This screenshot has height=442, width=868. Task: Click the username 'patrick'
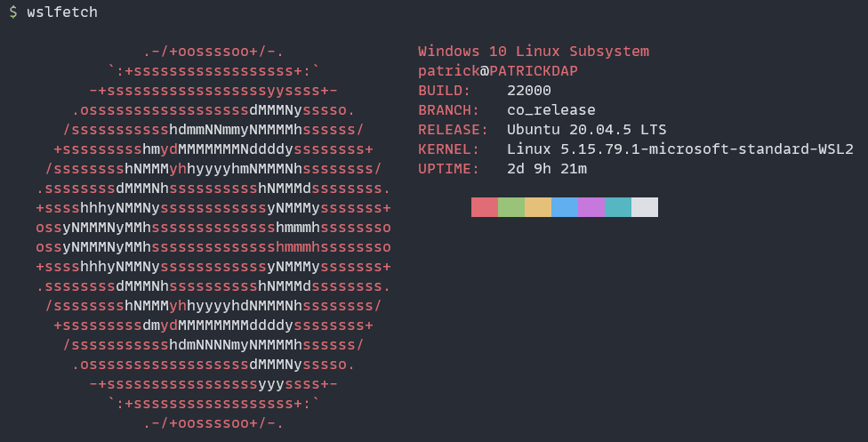pyautogui.click(x=449, y=71)
